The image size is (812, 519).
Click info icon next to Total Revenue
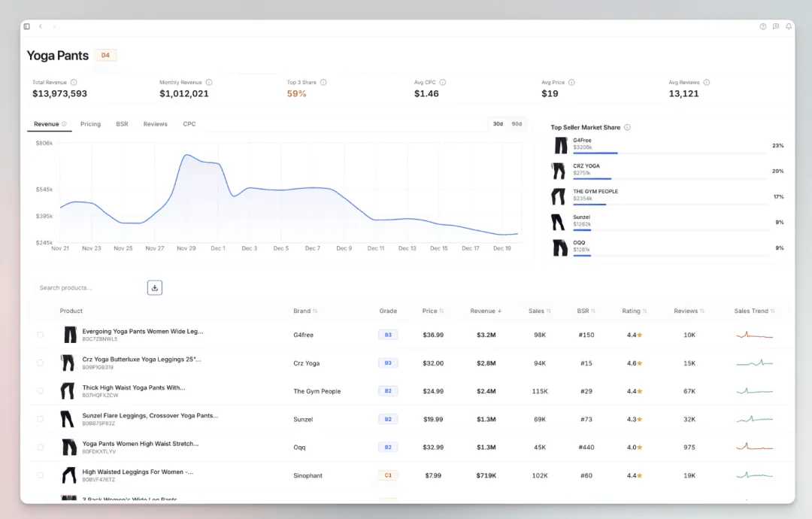pos(74,82)
